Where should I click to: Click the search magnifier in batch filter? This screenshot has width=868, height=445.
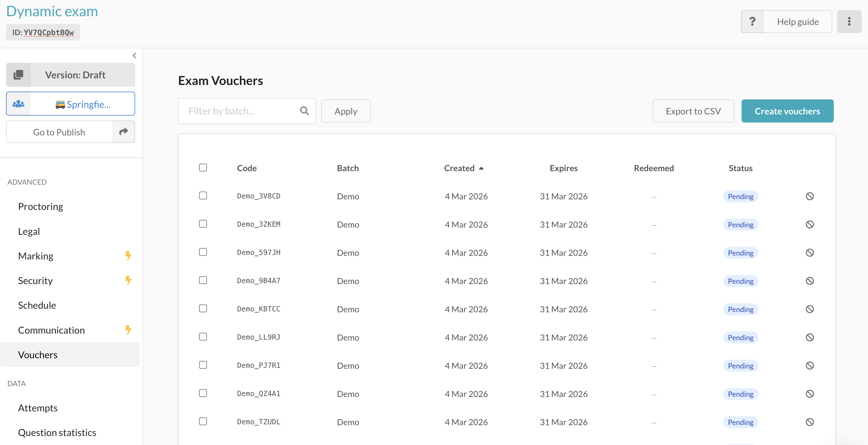pos(304,111)
